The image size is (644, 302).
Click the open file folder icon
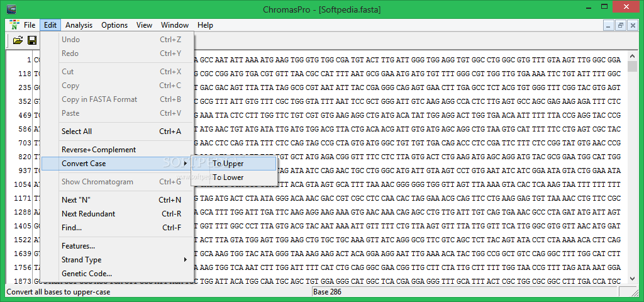pos(18,40)
